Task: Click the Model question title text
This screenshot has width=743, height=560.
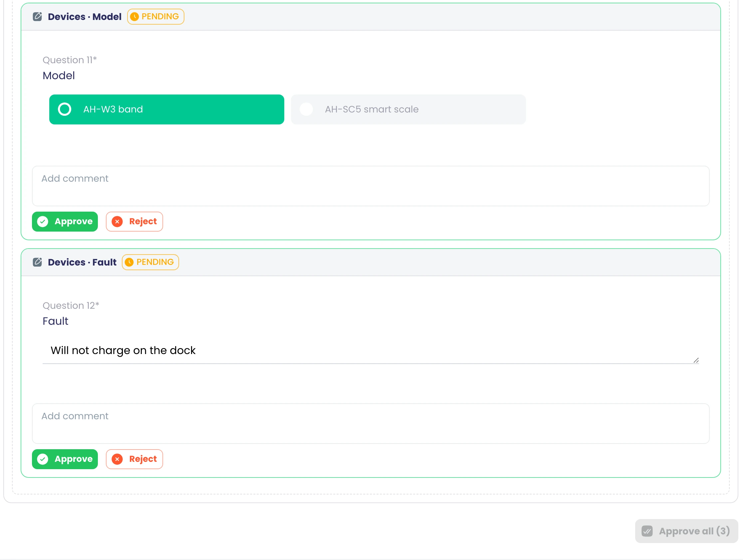Action: pyautogui.click(x=59, y=76)
